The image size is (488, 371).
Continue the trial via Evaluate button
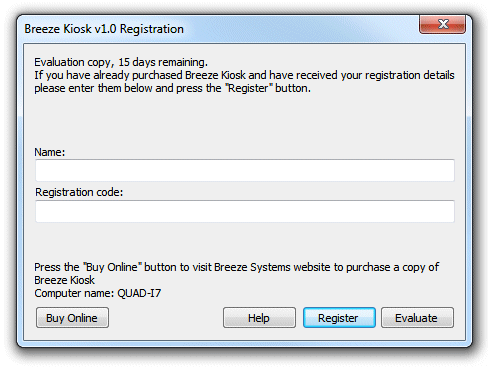coord(417,318)
